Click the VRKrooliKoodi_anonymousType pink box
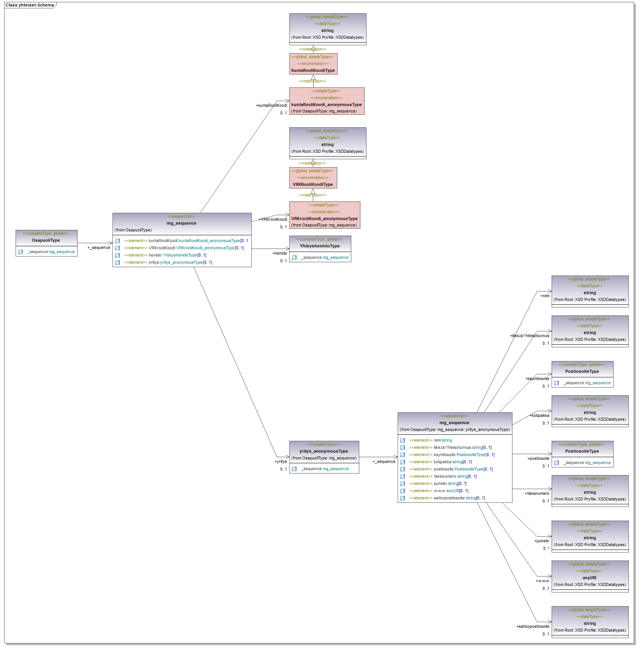 324,215
